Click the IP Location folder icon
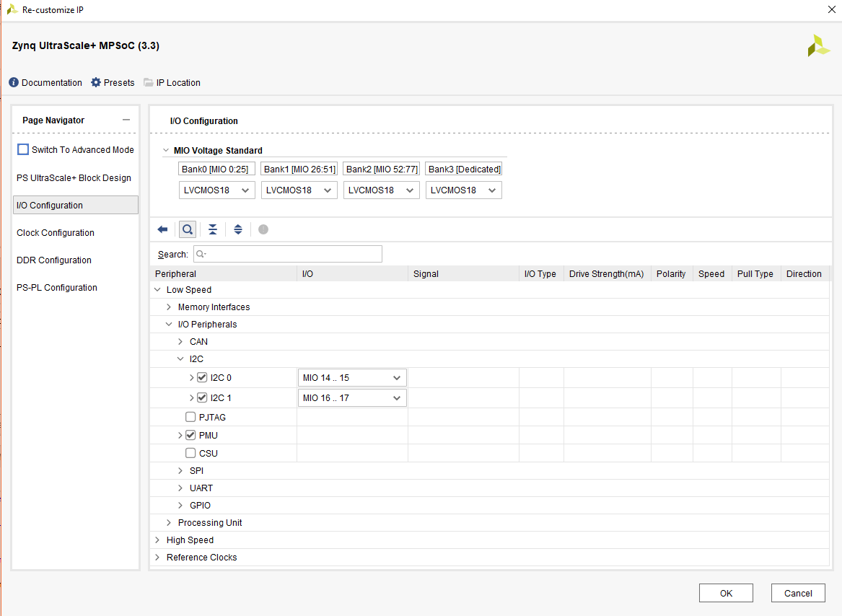 tap(149, 83)
